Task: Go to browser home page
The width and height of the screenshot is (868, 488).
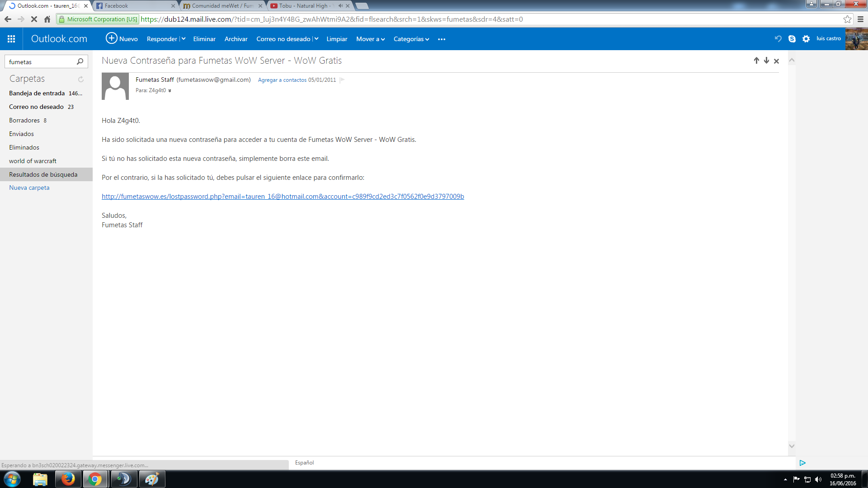Action: tap(47, 19)
